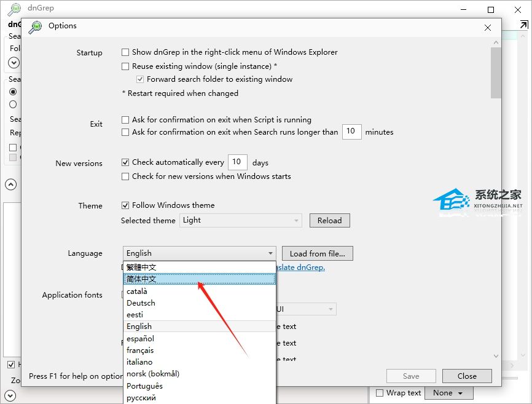Click the Options scrollbar down arrow
Screen dimensions: 532x404
(496, 356)
